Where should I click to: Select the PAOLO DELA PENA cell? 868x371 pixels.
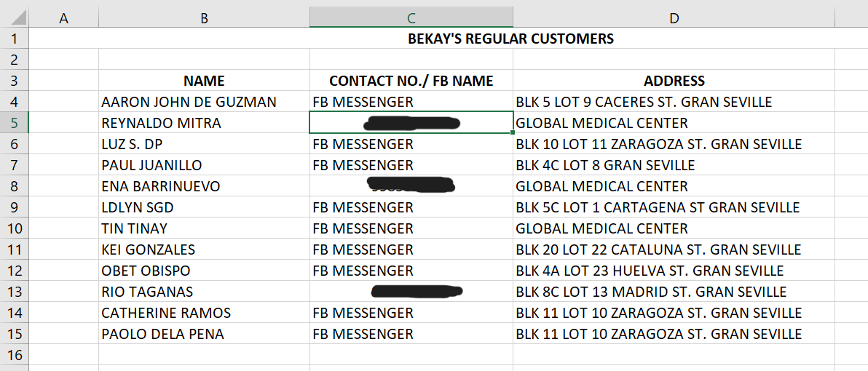coord(163,334)
